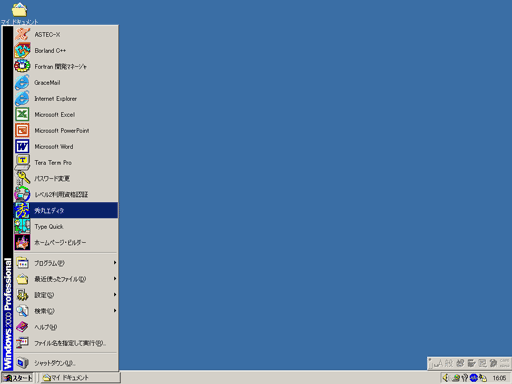Expand the Programs (P) submenu arrow
Viewport: 512px width, 384px height.
click(115, 263)
